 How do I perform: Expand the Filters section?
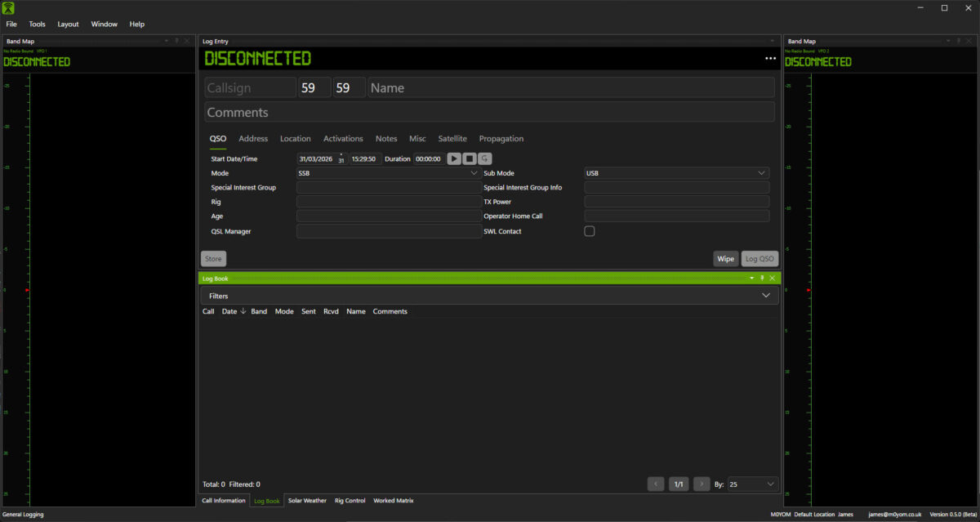point(765,296)
